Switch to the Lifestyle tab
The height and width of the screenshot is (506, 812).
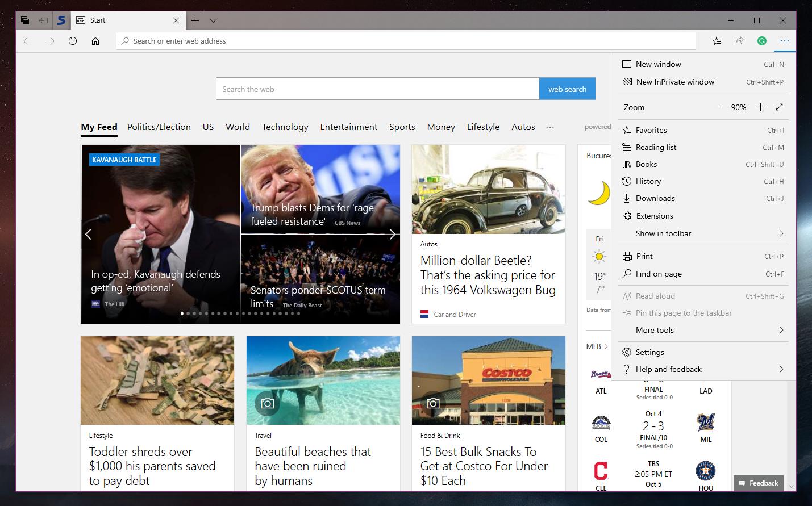tap(483, 127)
